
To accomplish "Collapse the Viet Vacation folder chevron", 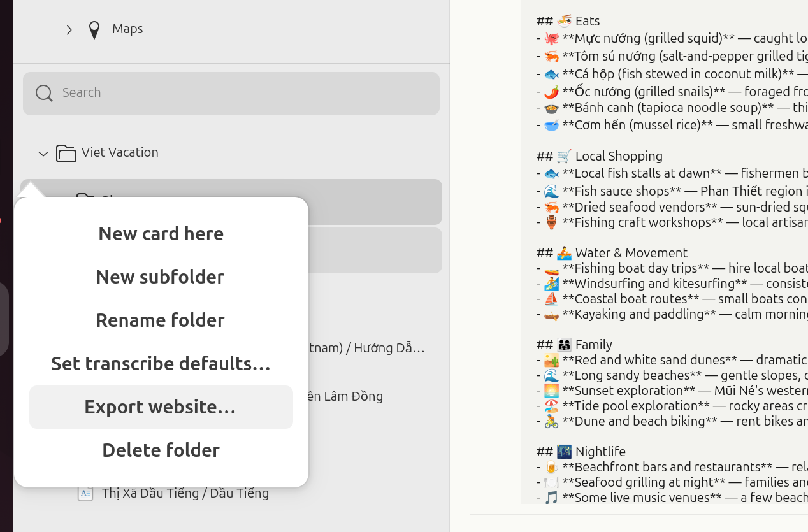I will click(43, 154).
